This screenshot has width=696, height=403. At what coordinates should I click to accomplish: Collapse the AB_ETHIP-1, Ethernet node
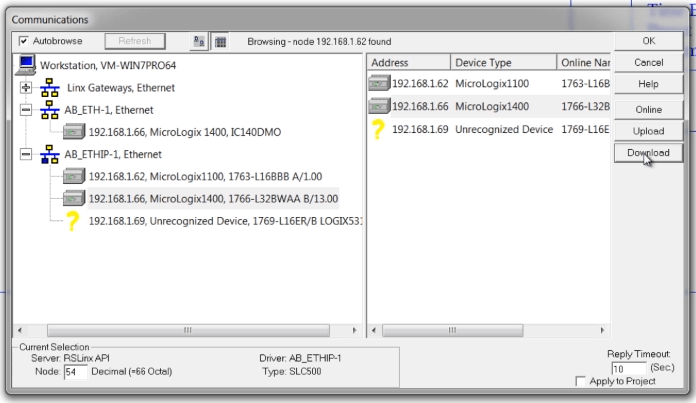(26, 154)
